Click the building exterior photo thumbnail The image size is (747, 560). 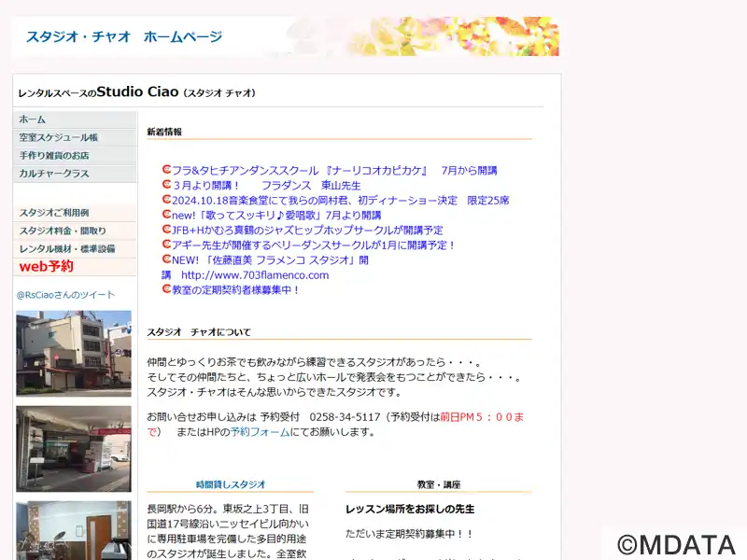(74, 353)
